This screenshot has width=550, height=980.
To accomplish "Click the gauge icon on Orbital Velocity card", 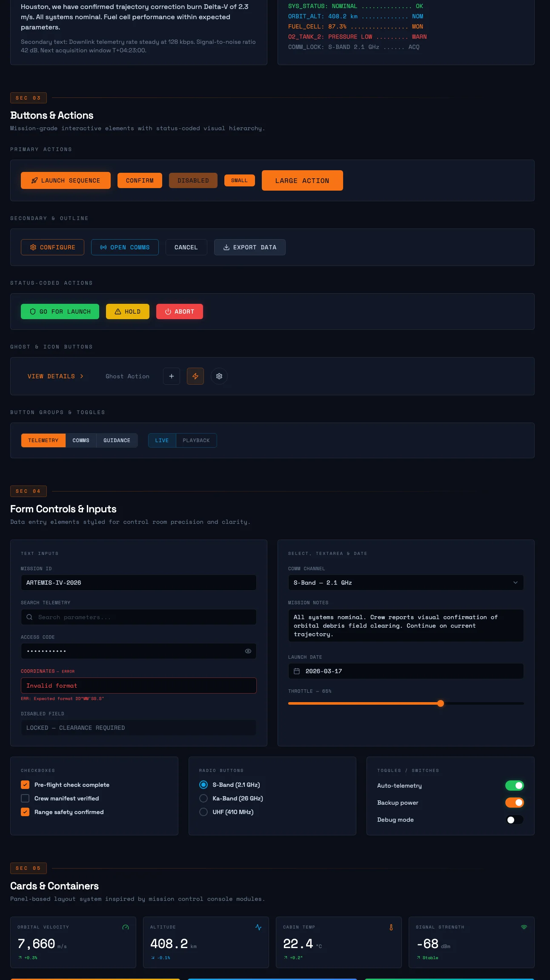I will coord(126,927).
